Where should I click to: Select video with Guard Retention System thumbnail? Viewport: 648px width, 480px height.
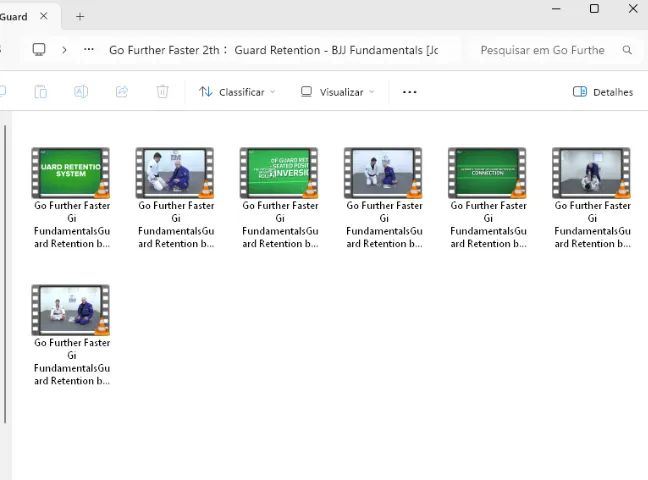[x=71, y=173]
